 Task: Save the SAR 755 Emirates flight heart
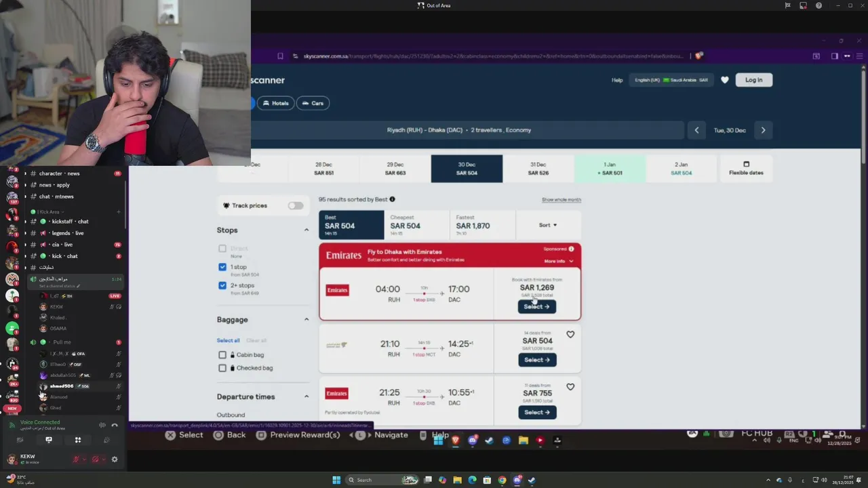click(570, 387)
